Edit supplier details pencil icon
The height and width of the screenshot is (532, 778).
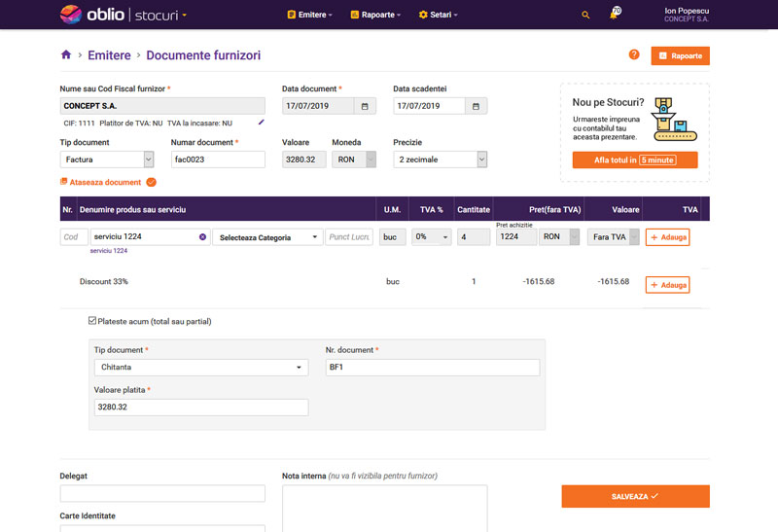pos(261,123)
